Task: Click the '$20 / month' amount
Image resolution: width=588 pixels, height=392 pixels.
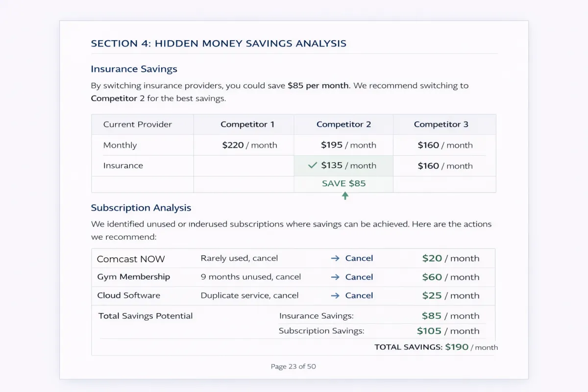Action: (451, 258)
